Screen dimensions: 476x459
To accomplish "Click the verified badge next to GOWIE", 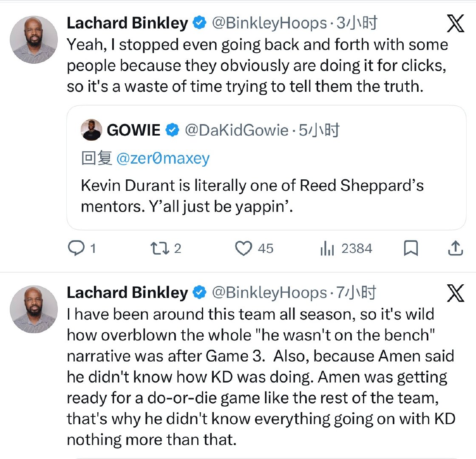I will tap(171, 130).
